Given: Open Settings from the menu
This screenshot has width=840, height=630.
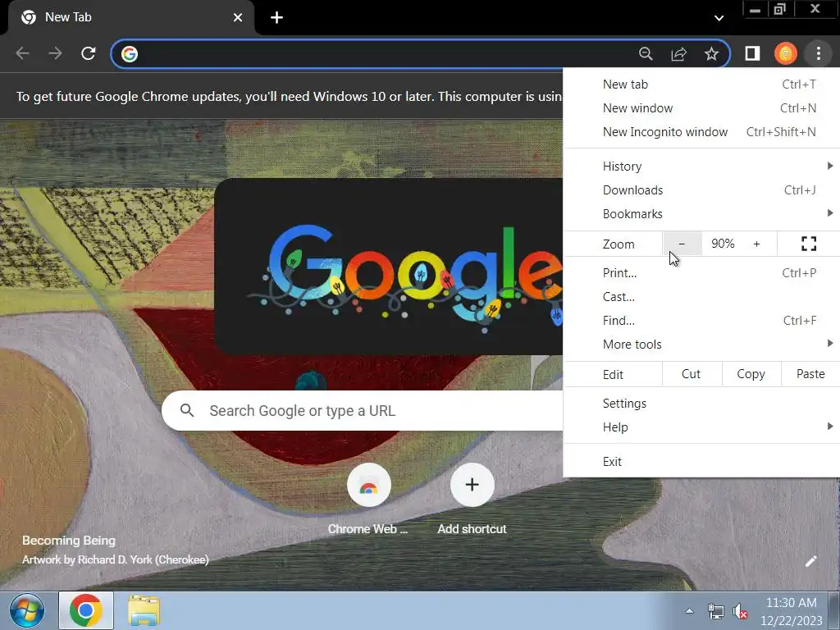Looking at the screenshot, I should [702, 404].
